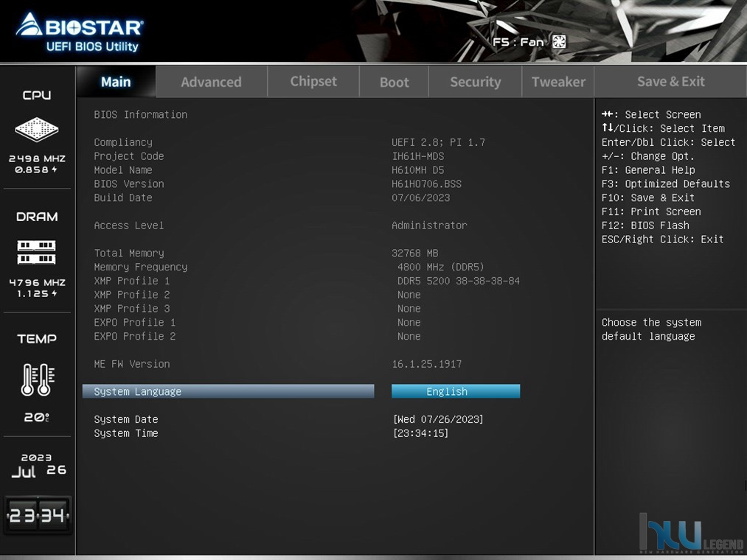Click the Access Level label

pos(128,225)
